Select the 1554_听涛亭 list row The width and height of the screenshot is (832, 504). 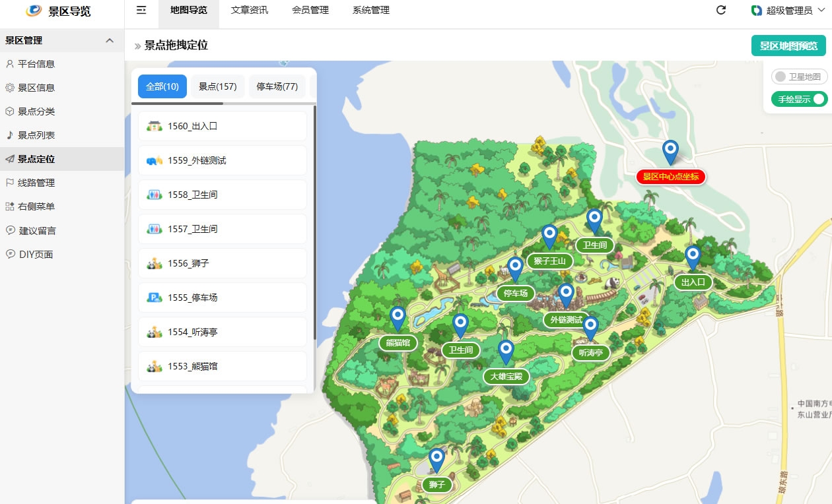(223, 332)
